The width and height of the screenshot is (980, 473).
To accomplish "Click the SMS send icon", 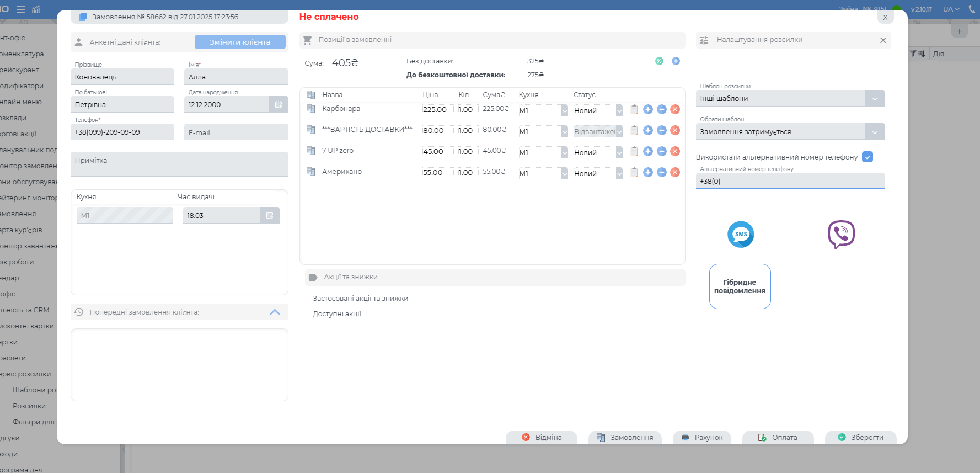I will (741, 235).
